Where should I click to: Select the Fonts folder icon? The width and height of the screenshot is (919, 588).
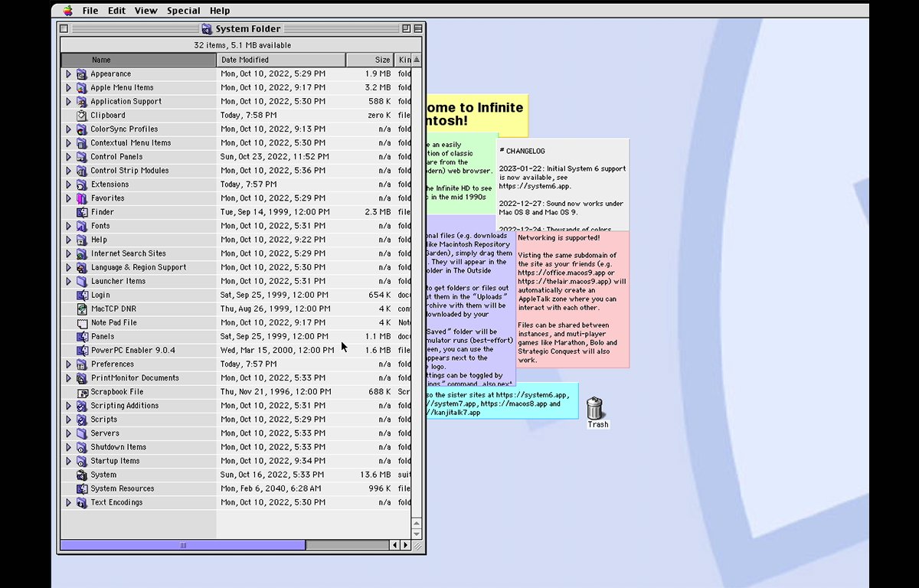pyautogui.click(x=82, y=226)
